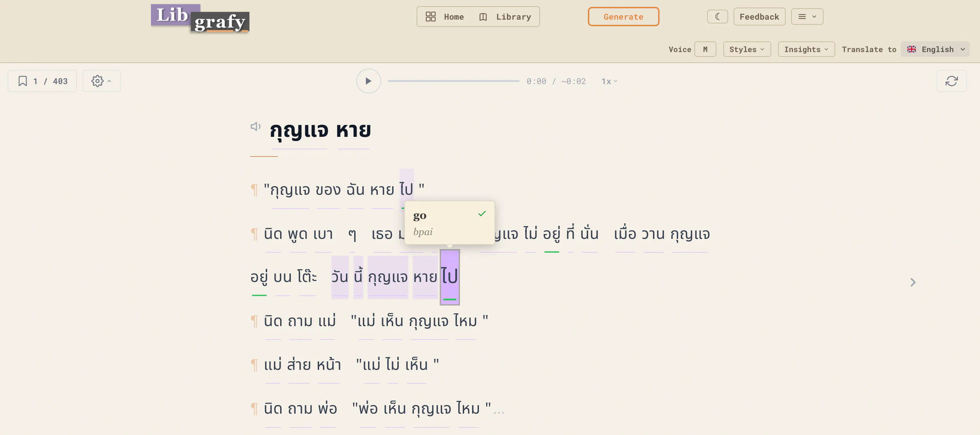
Task: Click the title word กุญแจ
Action: (x=299, y=131)
